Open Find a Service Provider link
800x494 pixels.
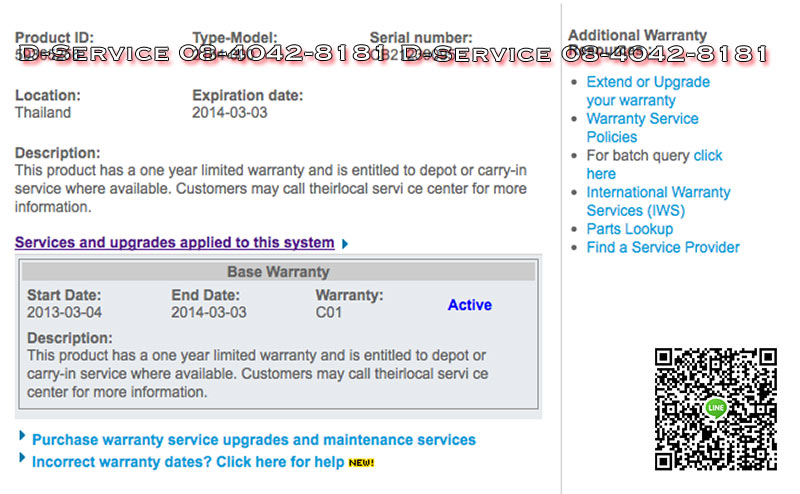click(x=663, y=247)
